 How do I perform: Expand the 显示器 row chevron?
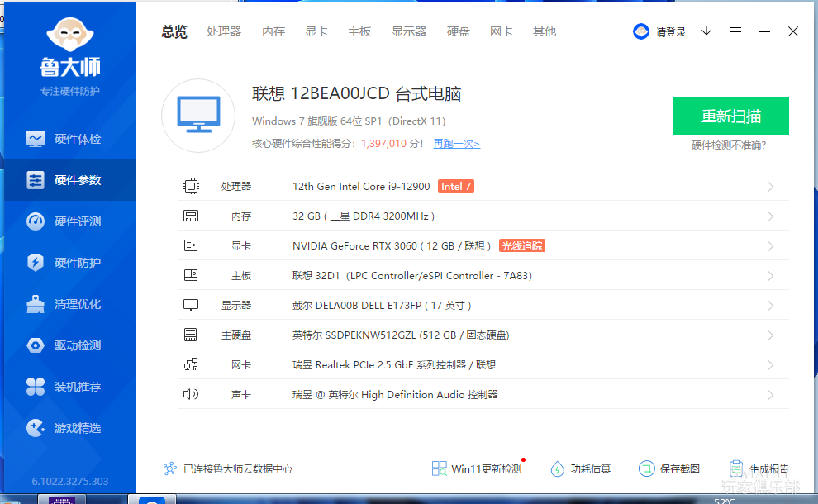[x=771, y=306]
